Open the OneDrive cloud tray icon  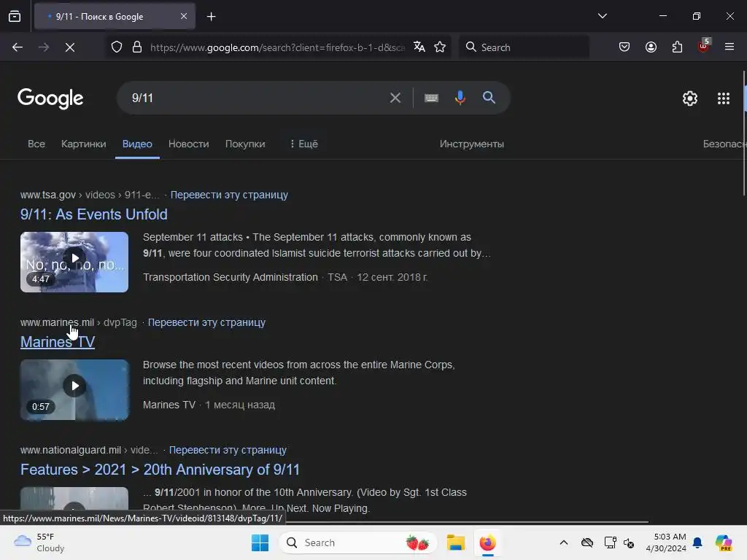pyautogui.click(x=587, y=542)
